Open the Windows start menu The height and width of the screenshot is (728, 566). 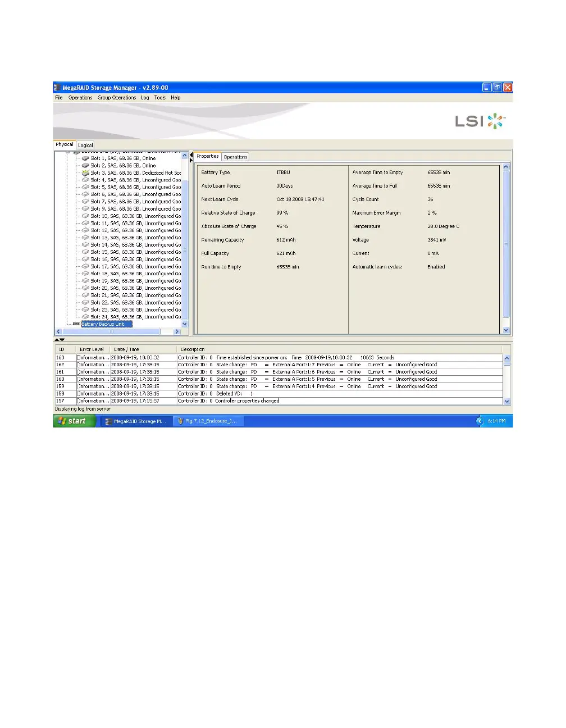[74, 421]
